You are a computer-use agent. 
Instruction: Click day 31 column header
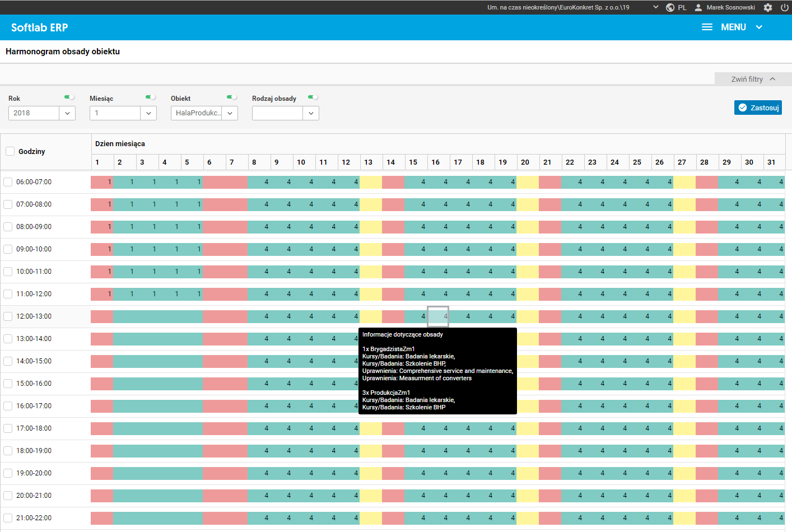coord(774,162)
